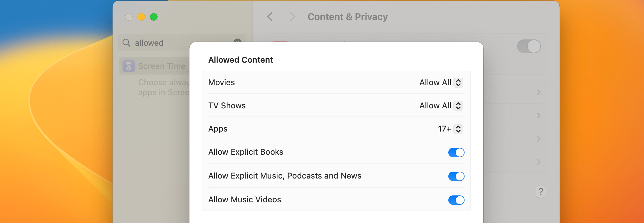
Task: Toggle Allow Explicit Music, Podcasts and News
Action: point(456,176)
